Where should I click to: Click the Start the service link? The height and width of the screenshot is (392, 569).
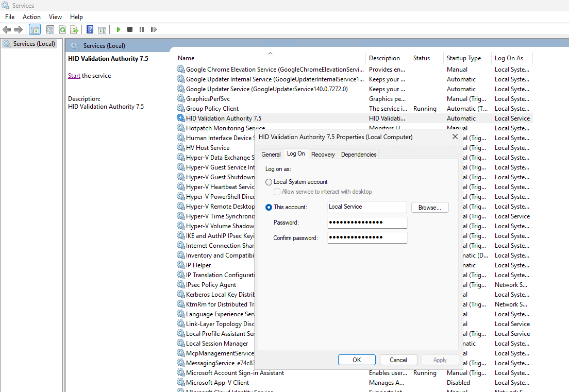(74, 76)
